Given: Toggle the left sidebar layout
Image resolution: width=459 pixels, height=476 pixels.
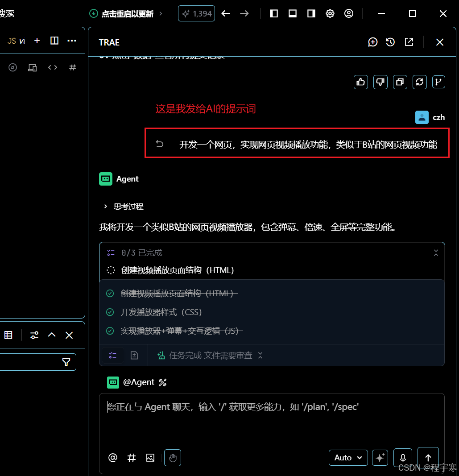Looking at the screenshot, I should tap(274, 14).
